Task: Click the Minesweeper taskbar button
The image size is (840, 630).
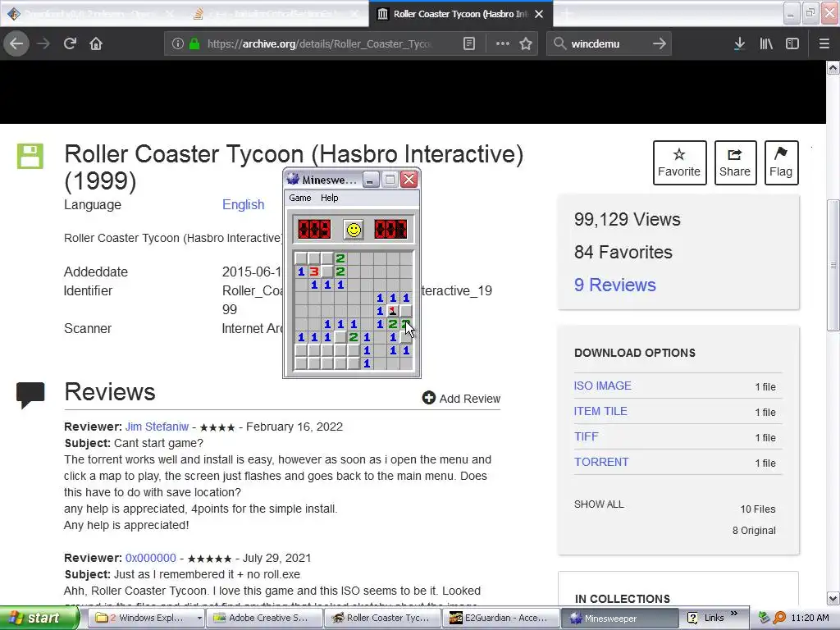Action: (619, 618)
